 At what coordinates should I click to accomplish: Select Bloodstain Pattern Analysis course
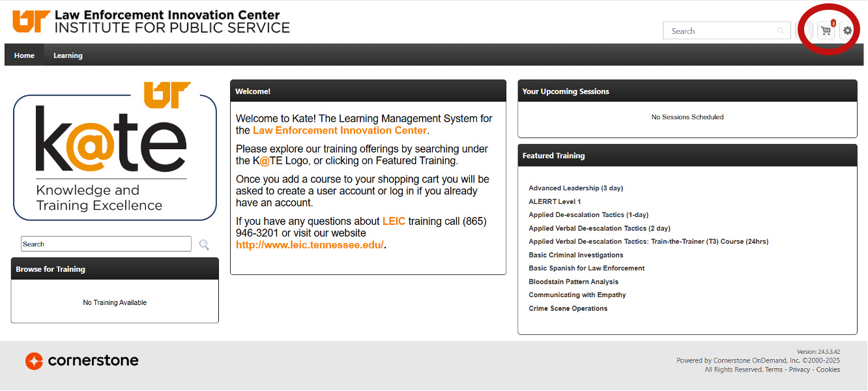point(573,282)
